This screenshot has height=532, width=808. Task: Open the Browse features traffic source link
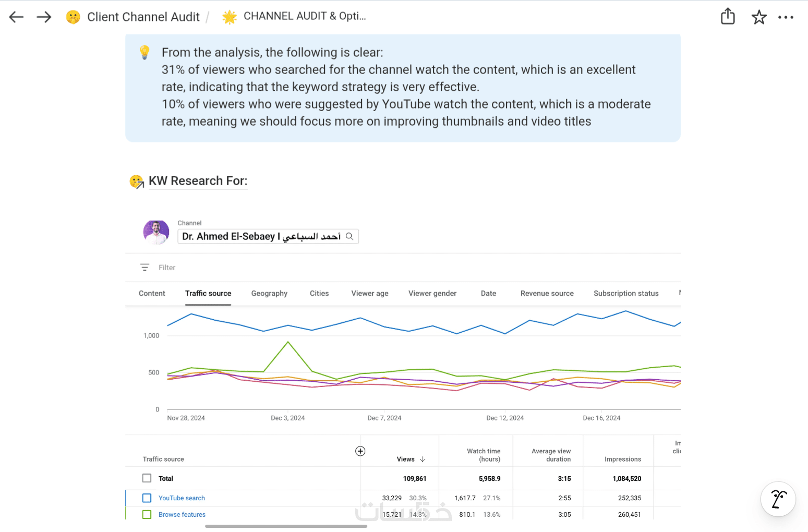[182, 515]
